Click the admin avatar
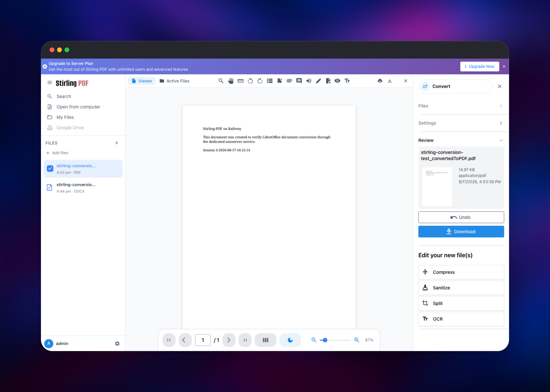Image resolution: width=550 pixels, height=392 pixels. 49,343
